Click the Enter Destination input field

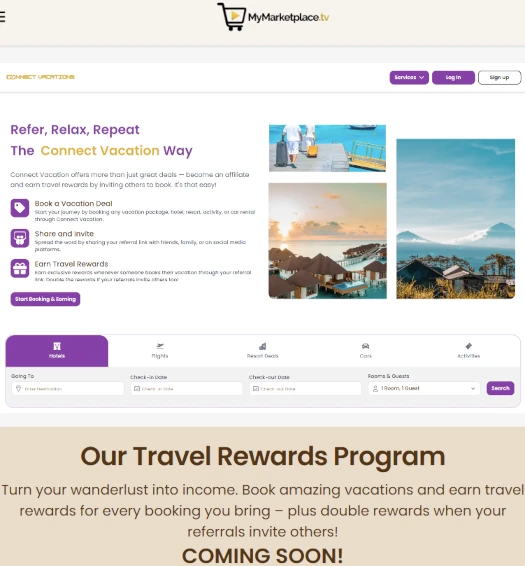[x=68, y=389]
